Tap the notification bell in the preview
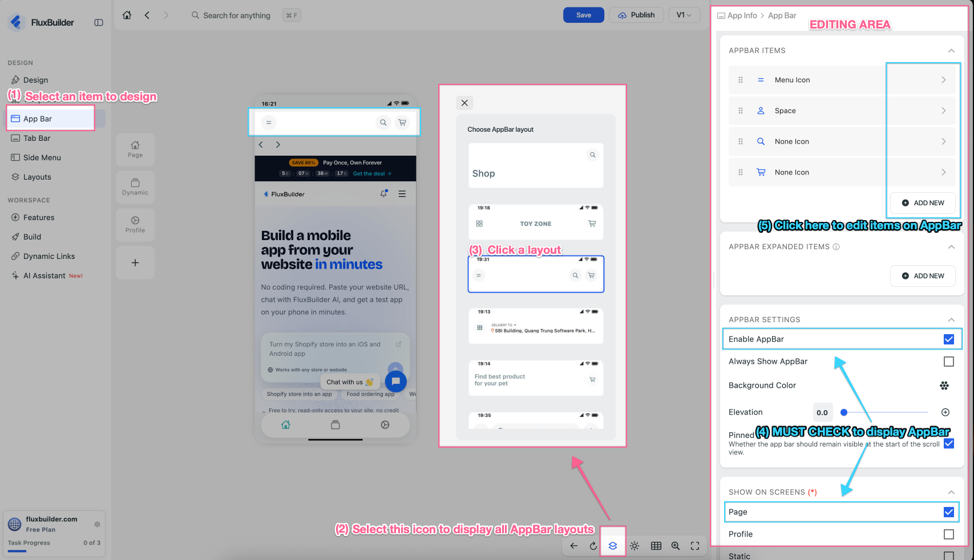The height and width of the screenshot is (560, 974). coord(384,194)
